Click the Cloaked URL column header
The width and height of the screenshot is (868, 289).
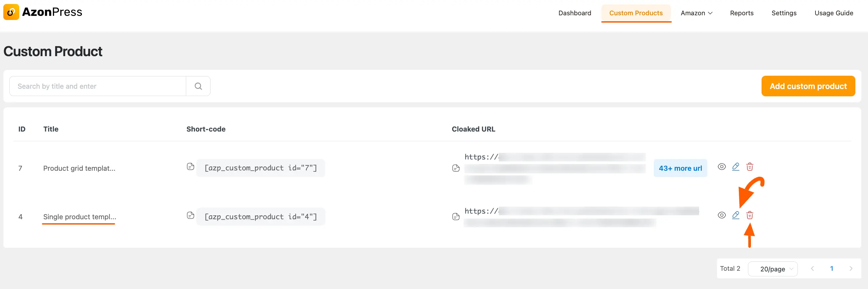pos(474,129)
